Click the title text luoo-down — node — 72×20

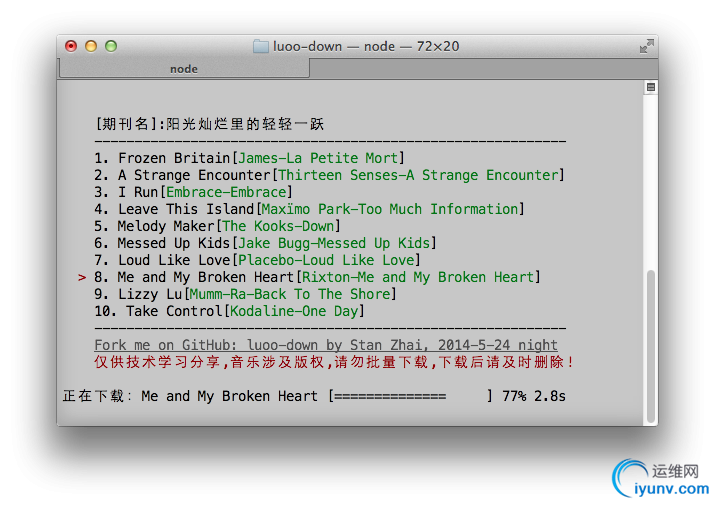click(366, 46)
